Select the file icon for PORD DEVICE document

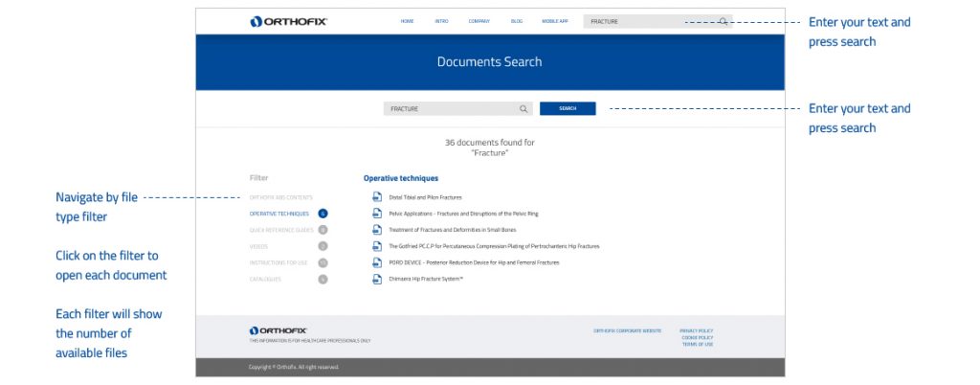point(377,262)
